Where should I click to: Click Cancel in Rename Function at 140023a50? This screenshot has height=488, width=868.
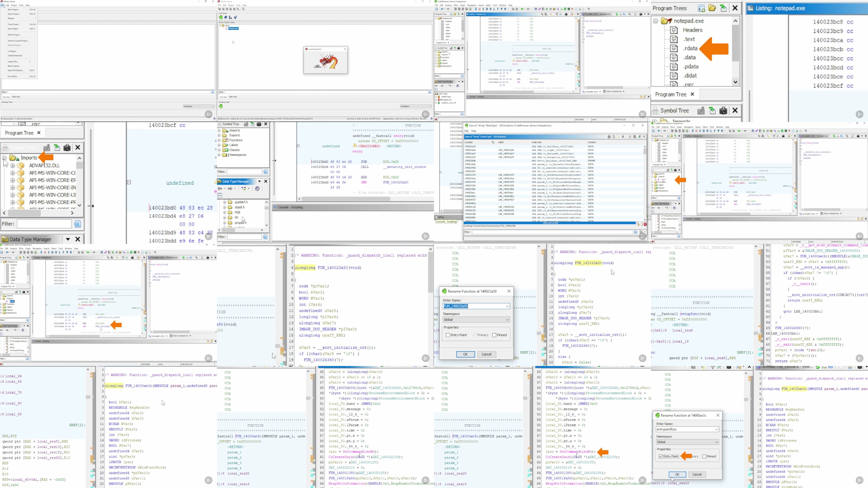[487, 354]
